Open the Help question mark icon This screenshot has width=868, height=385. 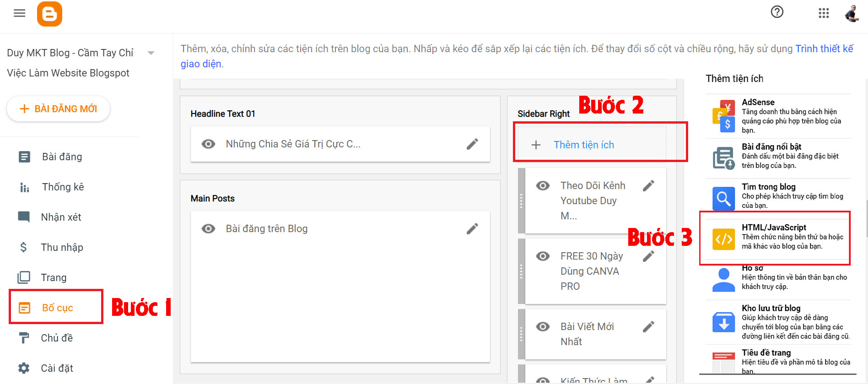tap(777, 12)
